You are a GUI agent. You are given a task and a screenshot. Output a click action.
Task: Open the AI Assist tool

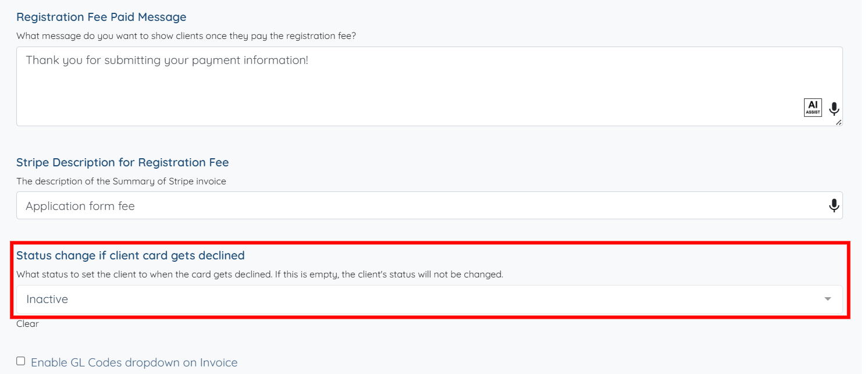tap(813, 108)
